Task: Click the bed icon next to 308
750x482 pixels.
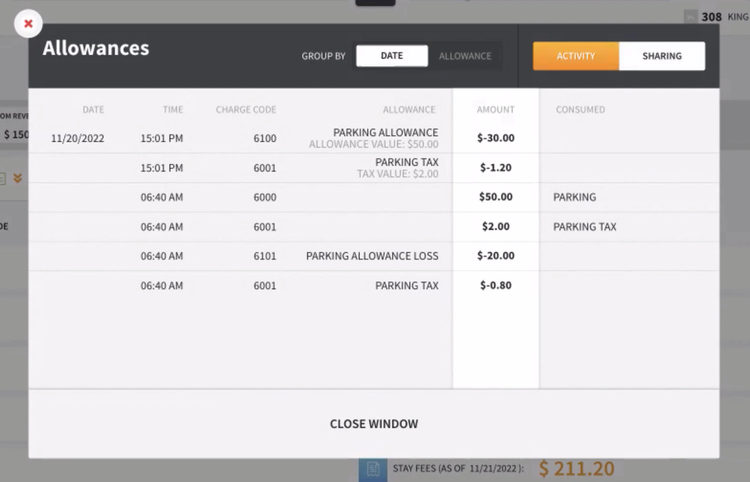Action: [x=691, y=17]
